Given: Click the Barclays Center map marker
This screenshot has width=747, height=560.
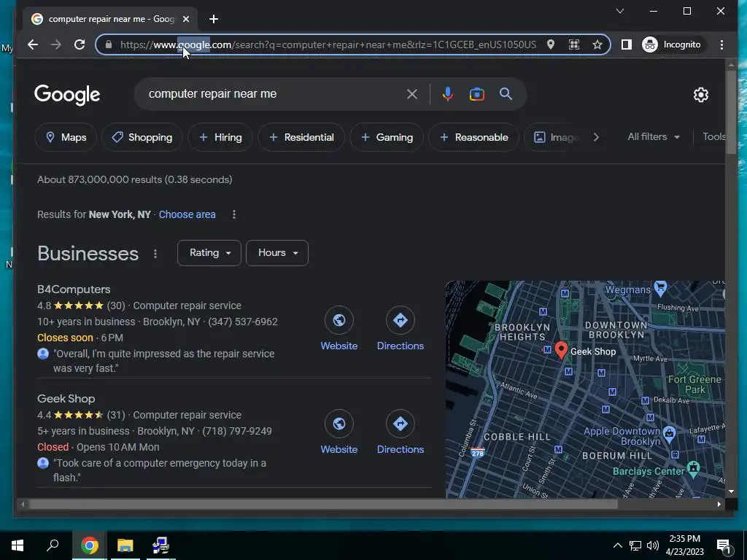Looking at the screenshot, I should [x=694, y=468].
